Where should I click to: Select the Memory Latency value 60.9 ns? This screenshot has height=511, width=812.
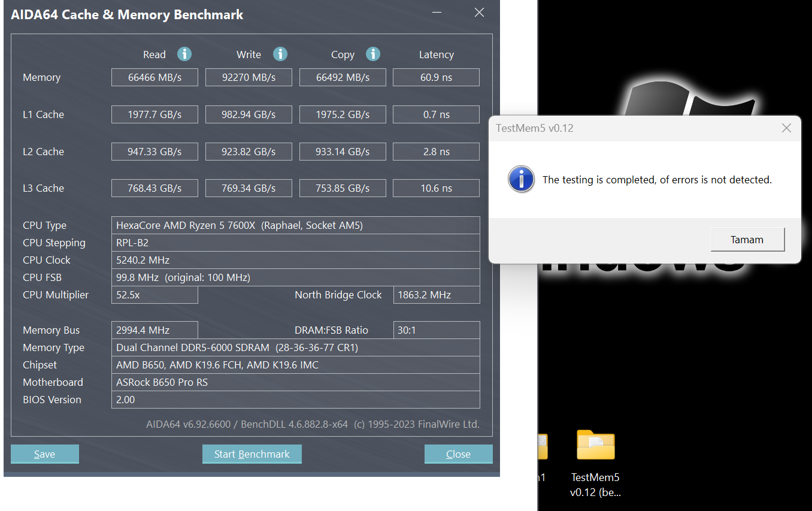pyautogui.click(x=436, y=77)
